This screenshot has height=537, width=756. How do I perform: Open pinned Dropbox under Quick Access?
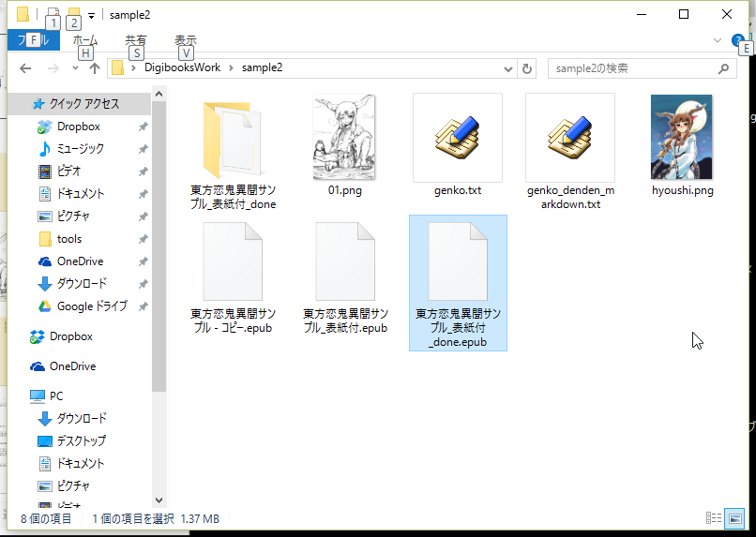point(78,127)
